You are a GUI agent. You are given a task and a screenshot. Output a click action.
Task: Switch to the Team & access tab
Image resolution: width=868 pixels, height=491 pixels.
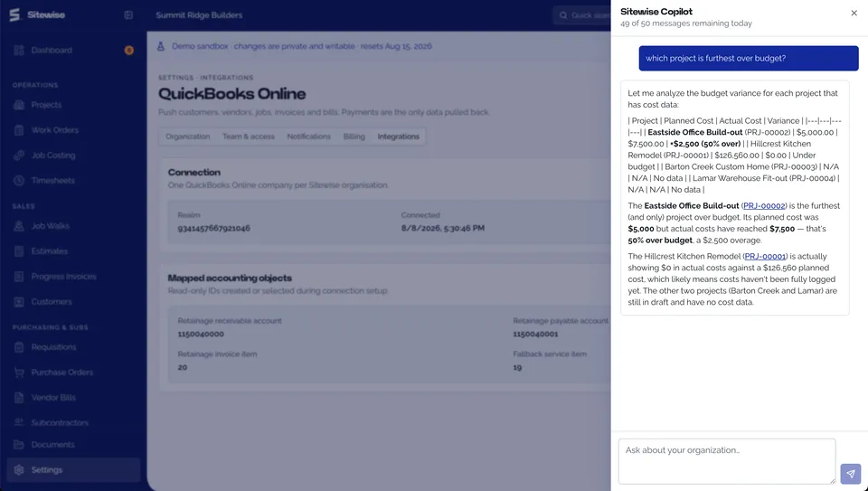click(x=249, y=137)
